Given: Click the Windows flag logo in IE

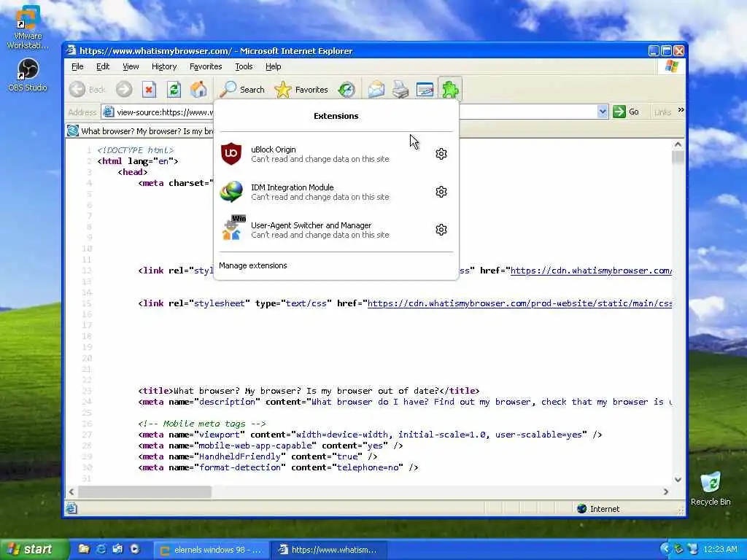Looking at the screenshot, I should (671, 66).
